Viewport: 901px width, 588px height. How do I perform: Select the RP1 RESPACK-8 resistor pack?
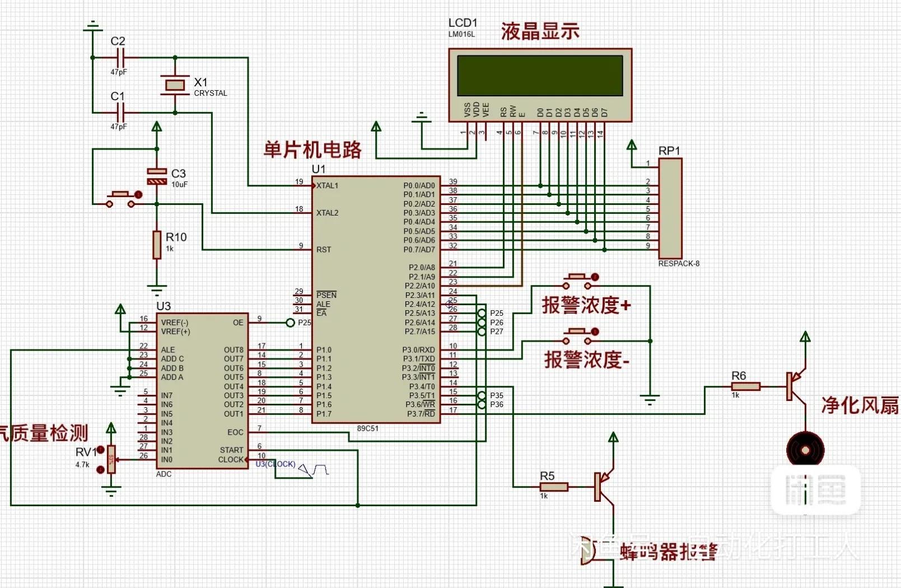point(670,208)
